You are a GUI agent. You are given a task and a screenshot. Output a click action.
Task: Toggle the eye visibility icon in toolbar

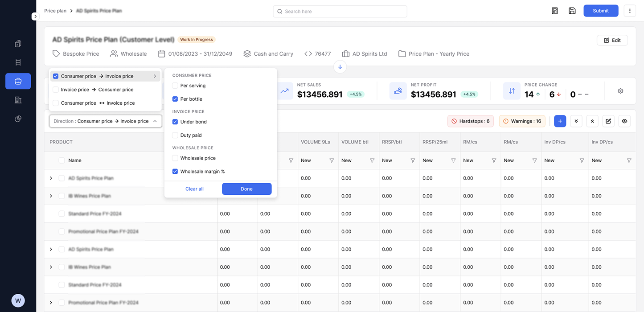624,121
